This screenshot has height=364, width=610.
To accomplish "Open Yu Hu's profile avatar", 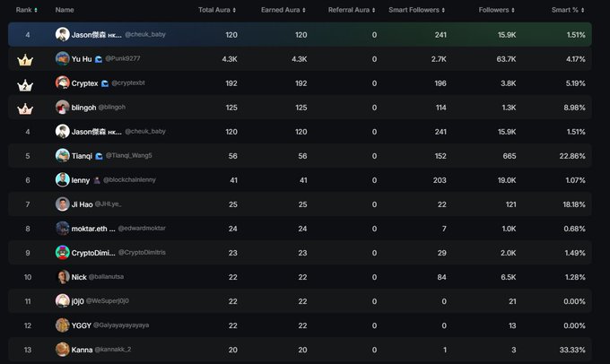I will 62,58.
